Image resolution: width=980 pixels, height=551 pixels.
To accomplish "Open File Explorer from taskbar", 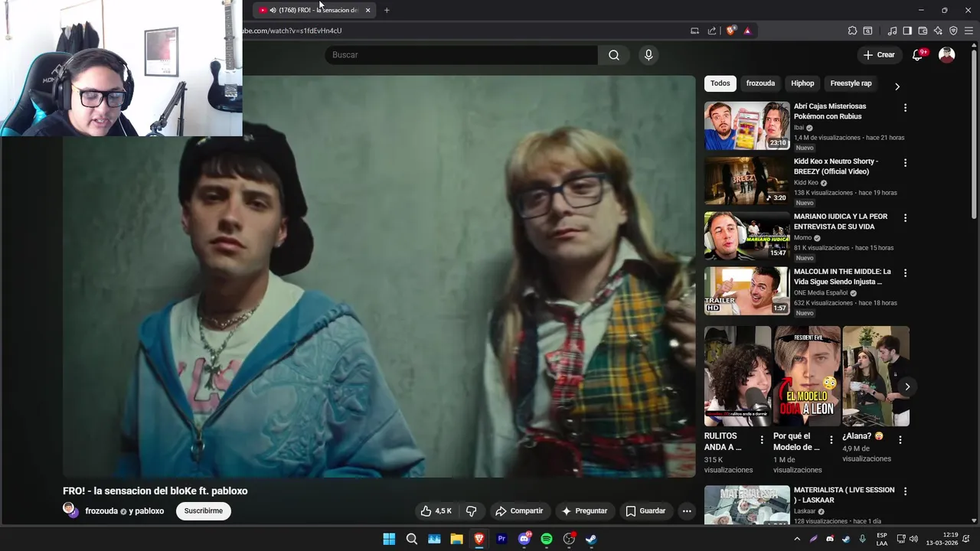I will [456, 539].
